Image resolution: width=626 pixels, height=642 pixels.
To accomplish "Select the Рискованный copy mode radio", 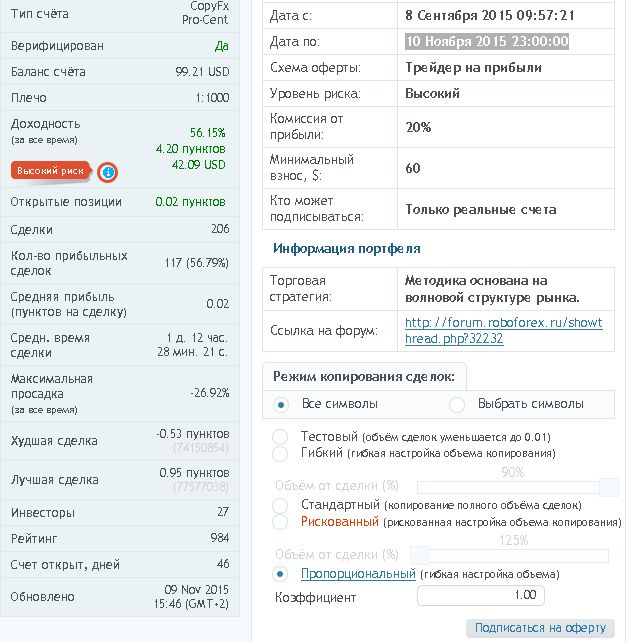I will coord(280,522).
